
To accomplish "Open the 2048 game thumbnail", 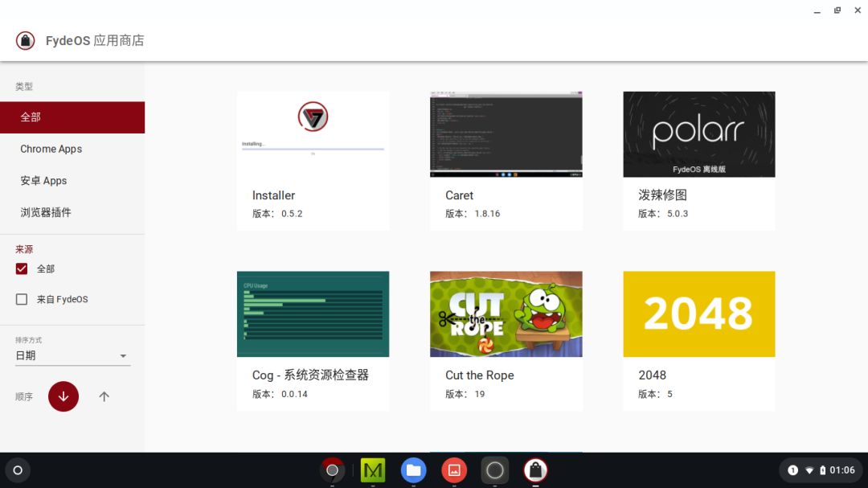I will coord(698,314).
